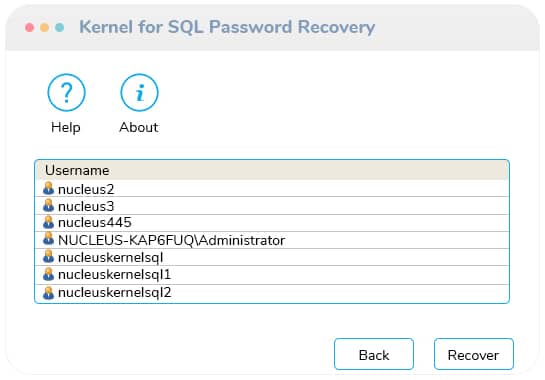Click the user icon beside nucleus2
545x380 pixels.
pyautogui.click(x=49, y=188)
